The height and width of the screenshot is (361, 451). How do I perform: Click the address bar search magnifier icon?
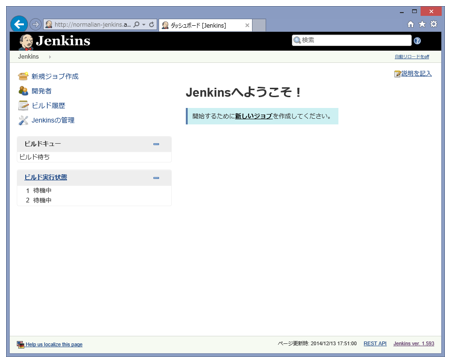[x=136, y=24]
